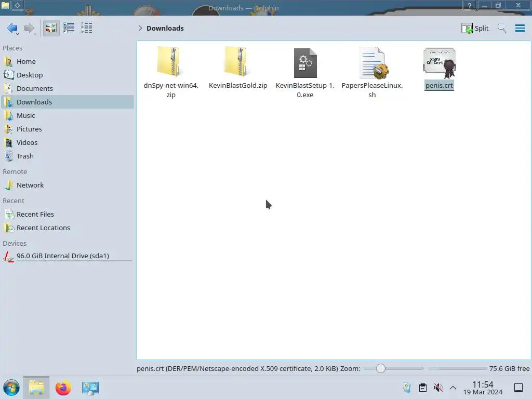Open Pictures in Places panel

click(x=68, y=129)
